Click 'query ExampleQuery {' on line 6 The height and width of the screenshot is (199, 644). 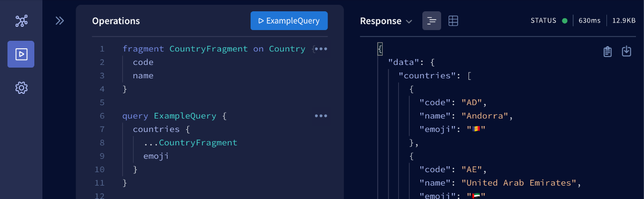[175, 116]
